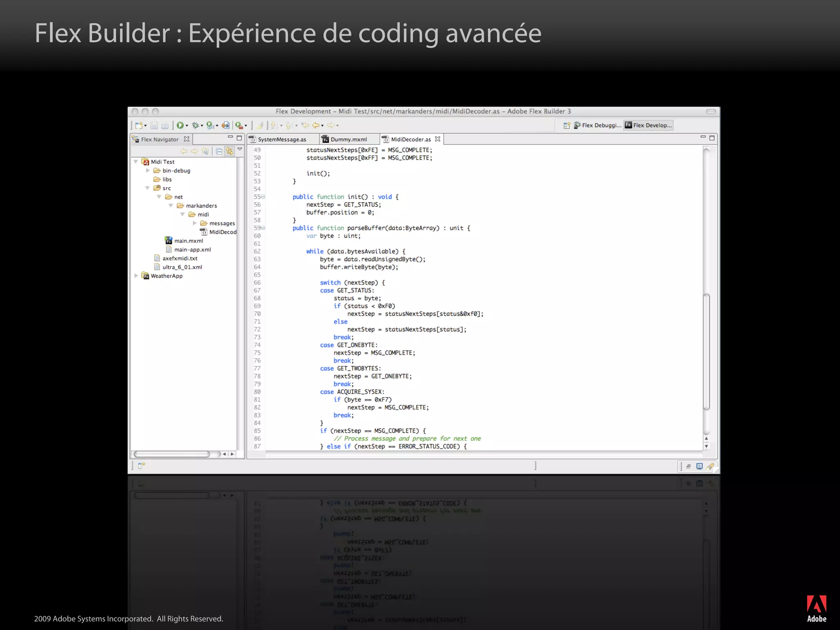This screenshot has width=840, height=630.
Task: Click navigator scroll right arrow
Action: click(x=233, y=454)
